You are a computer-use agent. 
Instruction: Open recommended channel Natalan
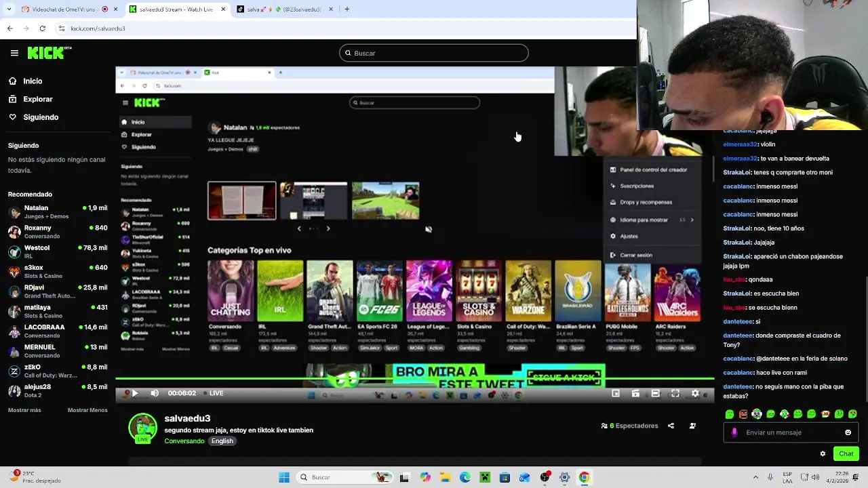[58, 212]
